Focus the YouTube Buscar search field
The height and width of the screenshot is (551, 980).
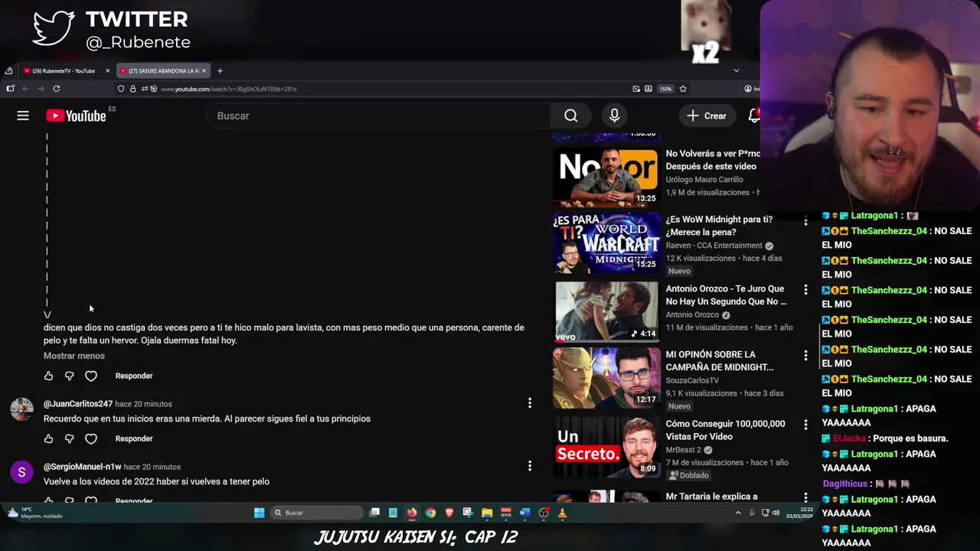pos(379,116)
